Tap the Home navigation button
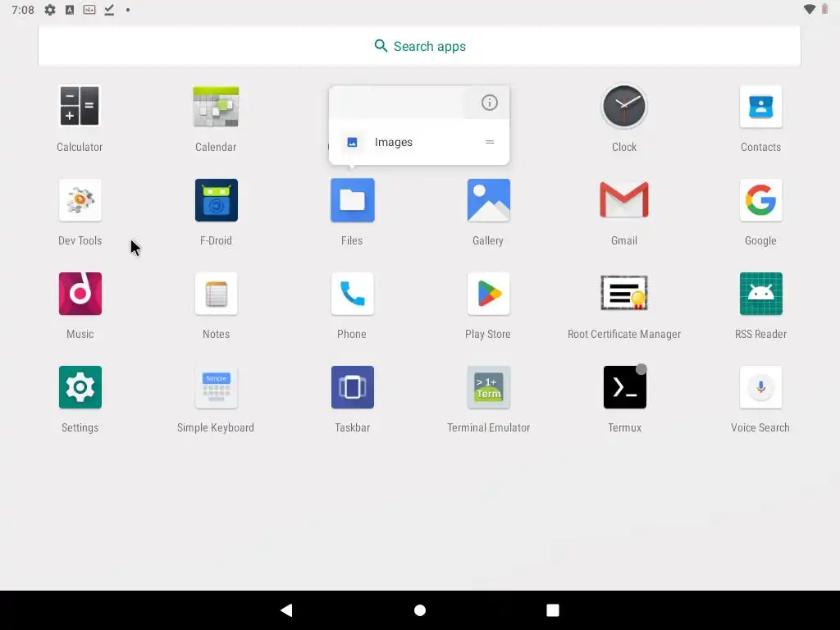Image resolution: width=840 pixels, height=630 pixels. coord(420,610)
